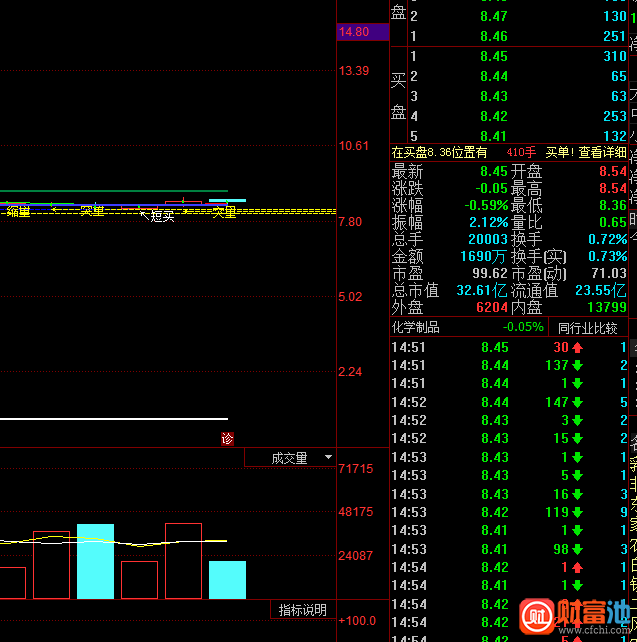
Task: Click red up arrow beside 30 lots
Action: [578, 348]
